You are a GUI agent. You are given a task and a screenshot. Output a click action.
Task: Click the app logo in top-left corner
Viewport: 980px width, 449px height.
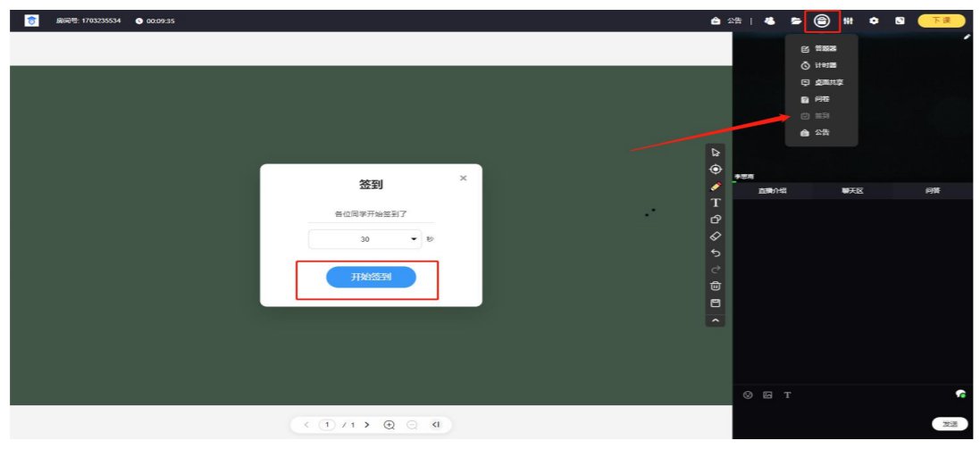31,21
